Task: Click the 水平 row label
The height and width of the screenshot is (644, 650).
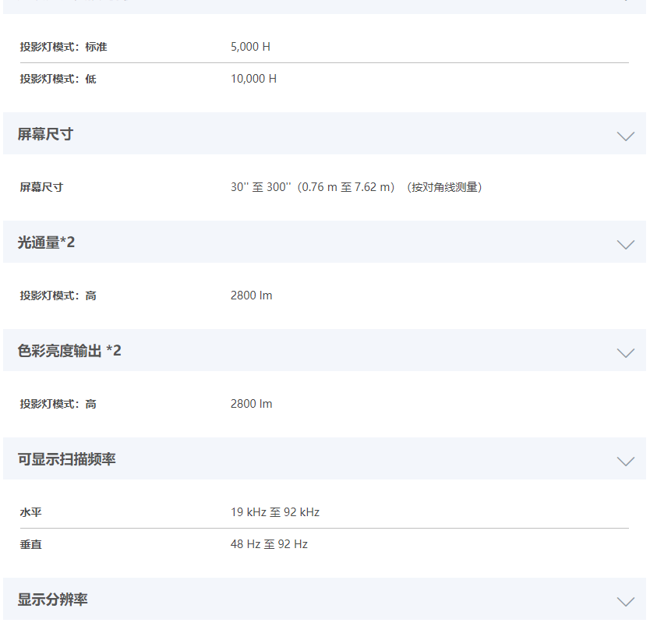Action: [30, 512]
